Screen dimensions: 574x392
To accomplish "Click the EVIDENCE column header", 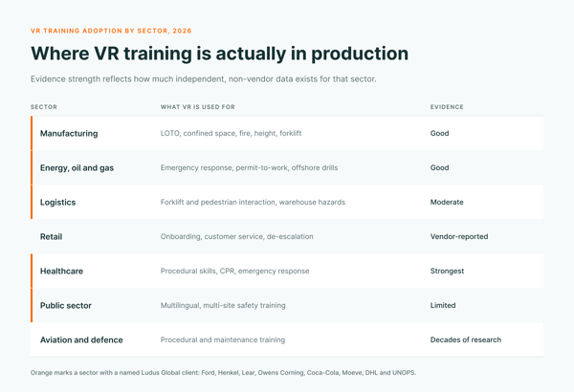I will [x=447, y=107].
